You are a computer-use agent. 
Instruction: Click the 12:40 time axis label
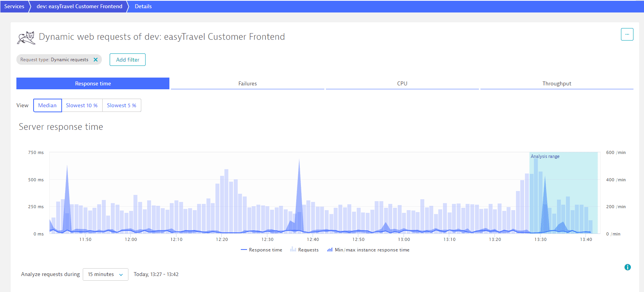point(313,239)
